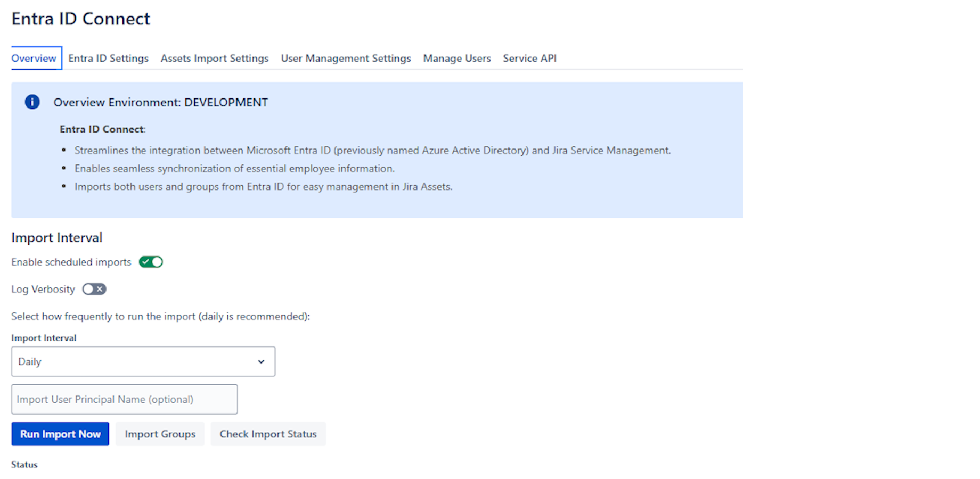Switch to the Overview tab

[34, 58]
